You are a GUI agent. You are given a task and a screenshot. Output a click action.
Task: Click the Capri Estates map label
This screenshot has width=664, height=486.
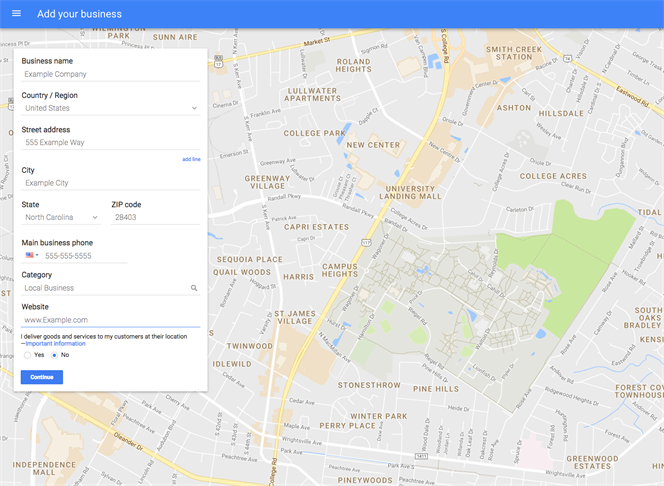(316, 227)
